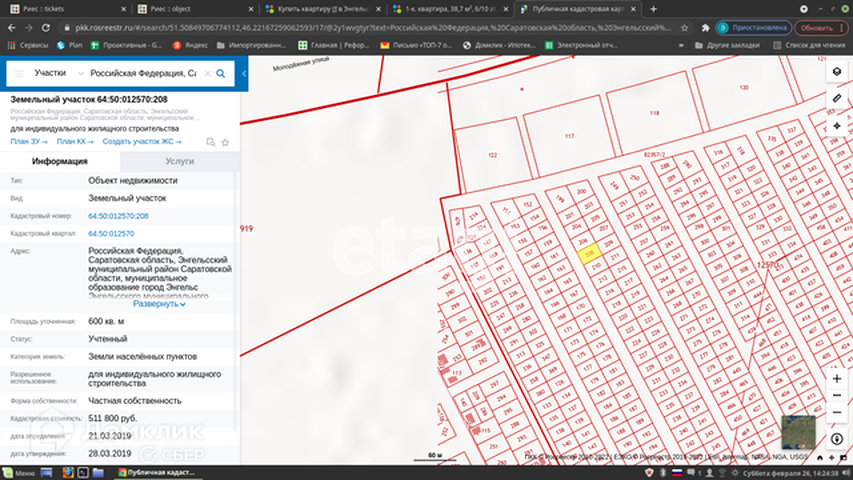This screenshot has height=480, width=853.
Task: Open the План КК link
Action: tap(75, 141)
